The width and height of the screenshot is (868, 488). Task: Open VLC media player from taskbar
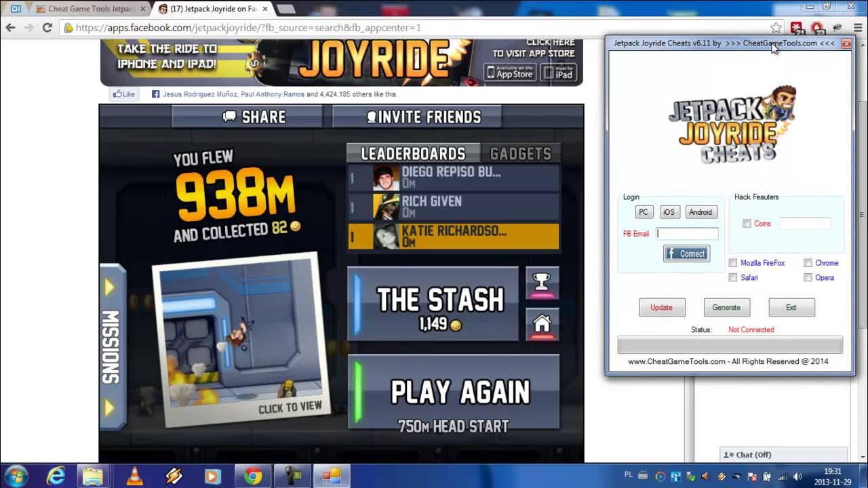pos(135,476)
